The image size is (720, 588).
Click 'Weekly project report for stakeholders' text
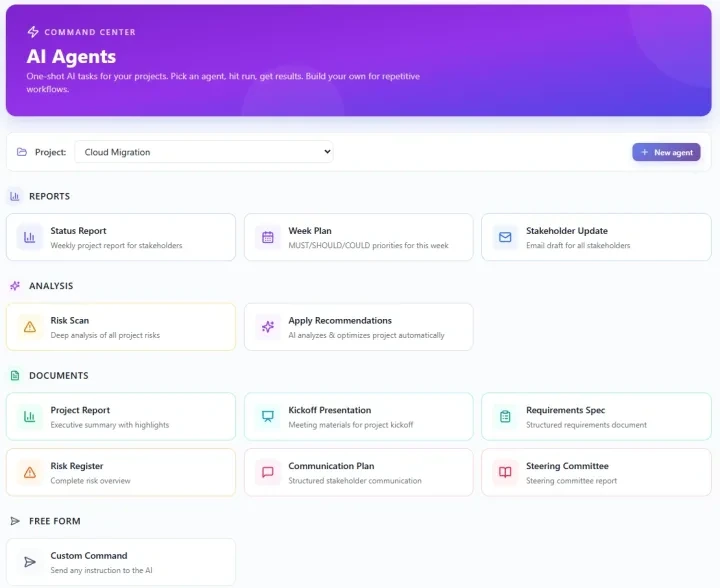[116, 246]
